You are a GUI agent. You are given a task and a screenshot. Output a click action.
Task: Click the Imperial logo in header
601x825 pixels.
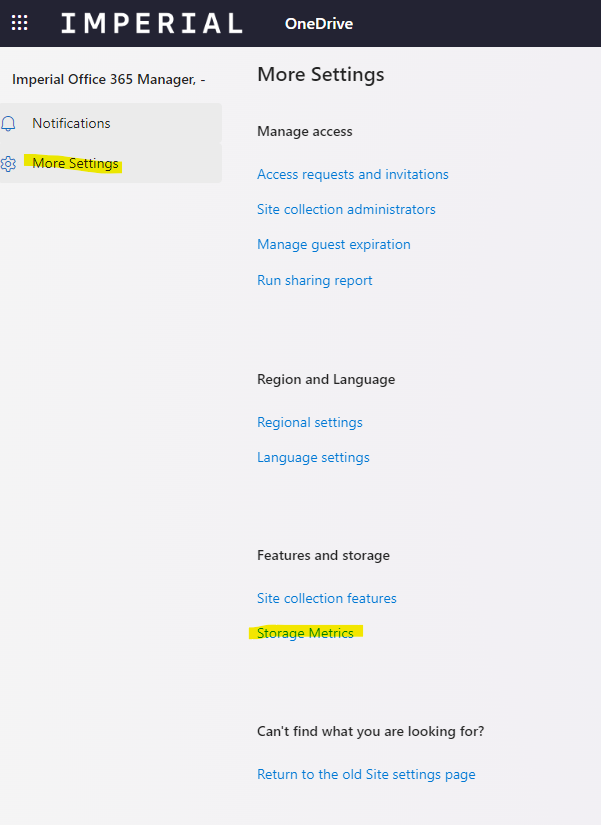(x=151, y=23)
